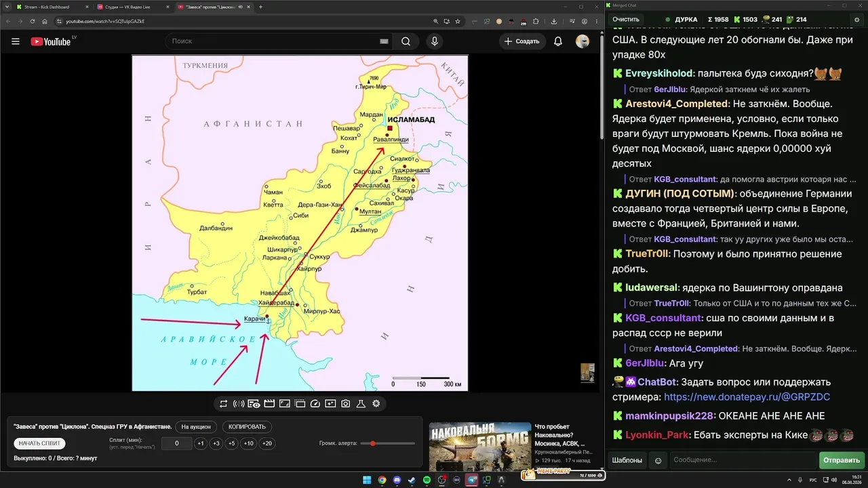The width and height of the screenshot is (868, 488).
Task: Click the clapperboard icon in the player toolbar
Action: coord(269,404)
